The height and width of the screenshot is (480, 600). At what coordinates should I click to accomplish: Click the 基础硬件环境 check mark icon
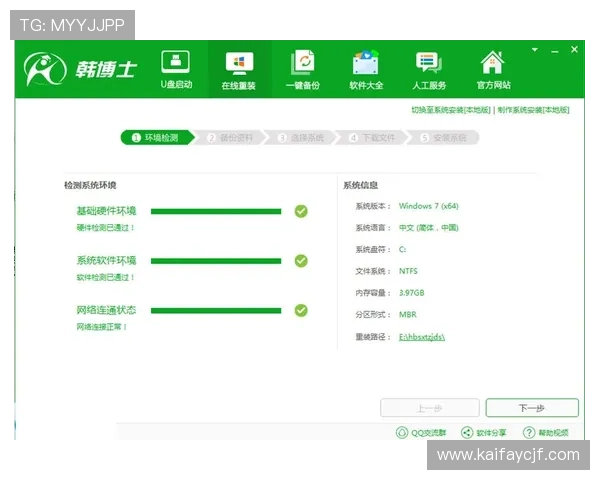coord(301,211)
